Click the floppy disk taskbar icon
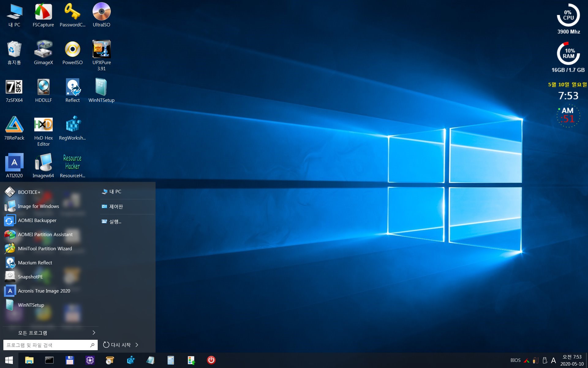This screenshot has height=368, width=588. (x=70, y=360)
